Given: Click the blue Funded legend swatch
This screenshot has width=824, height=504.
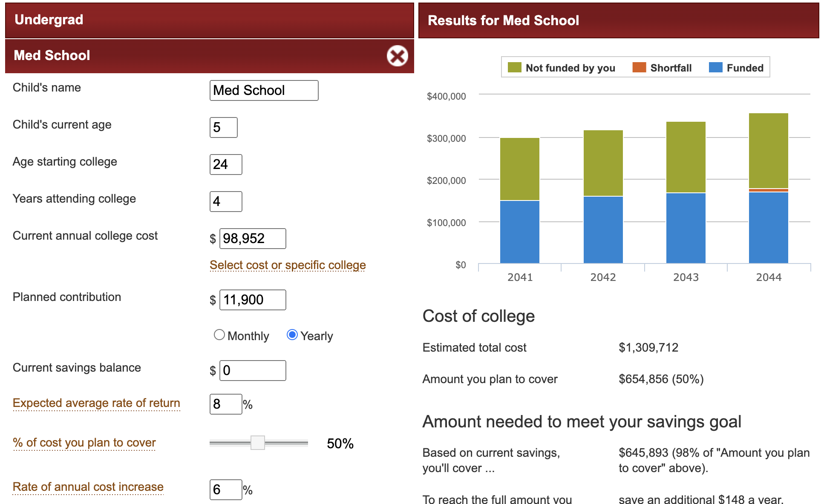Looking at the screenshot, I should click(x=715, y=68).
